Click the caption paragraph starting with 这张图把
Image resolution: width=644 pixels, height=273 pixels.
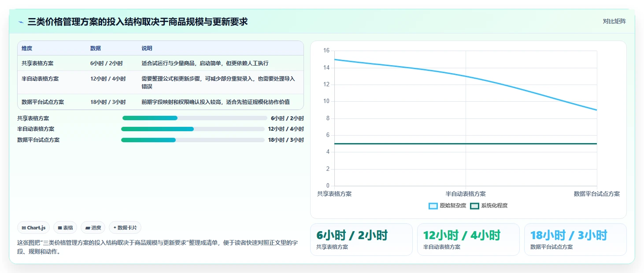tap(157, 247)
